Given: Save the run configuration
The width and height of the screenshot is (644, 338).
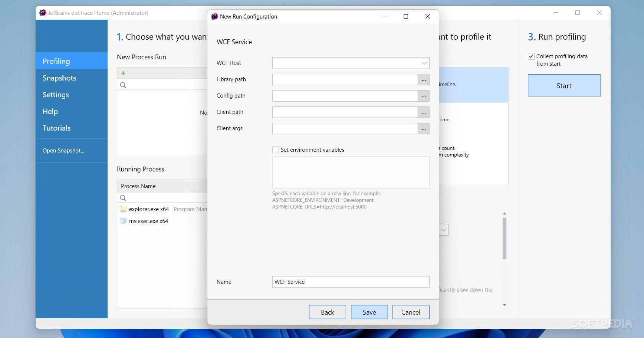Looking at the screenshot, I should pos(369,312).
